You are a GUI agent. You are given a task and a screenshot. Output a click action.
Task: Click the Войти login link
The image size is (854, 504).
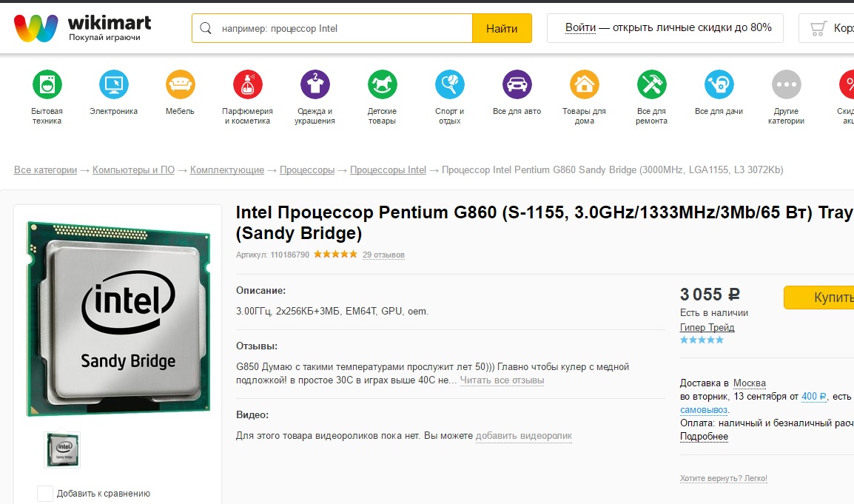[581, 27]
